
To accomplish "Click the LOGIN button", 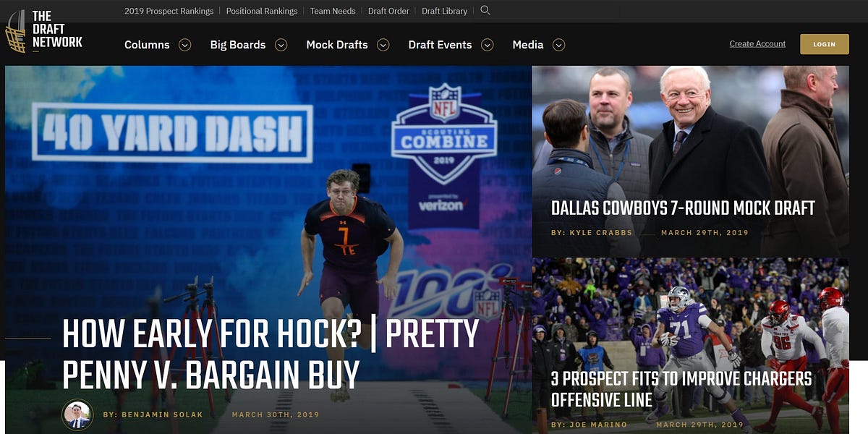I will (824, 44).
